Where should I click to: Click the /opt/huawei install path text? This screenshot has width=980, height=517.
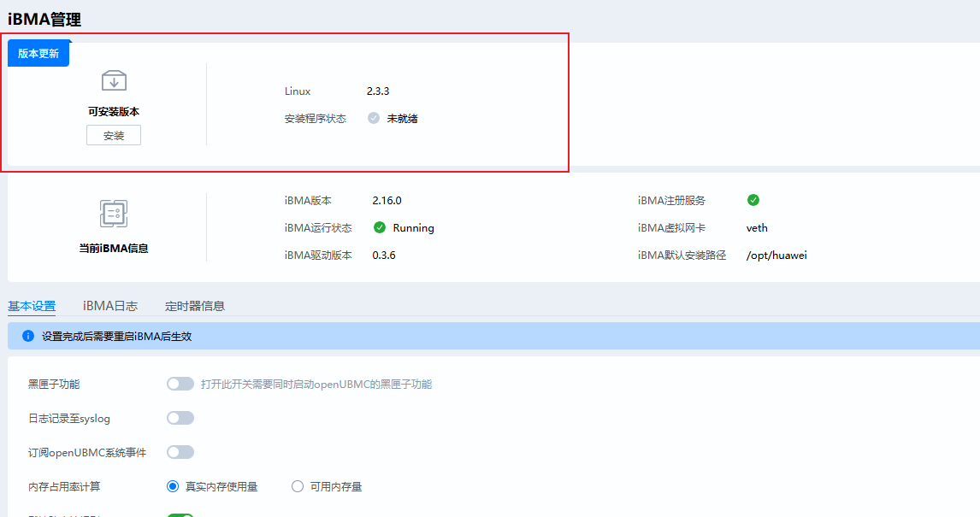pos(776,256)
